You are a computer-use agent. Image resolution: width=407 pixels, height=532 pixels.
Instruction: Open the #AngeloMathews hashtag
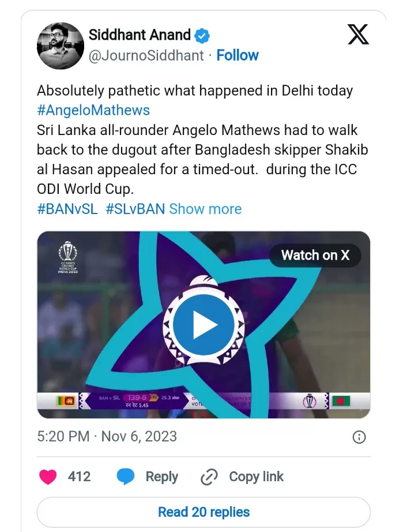[x=93, y=110]
